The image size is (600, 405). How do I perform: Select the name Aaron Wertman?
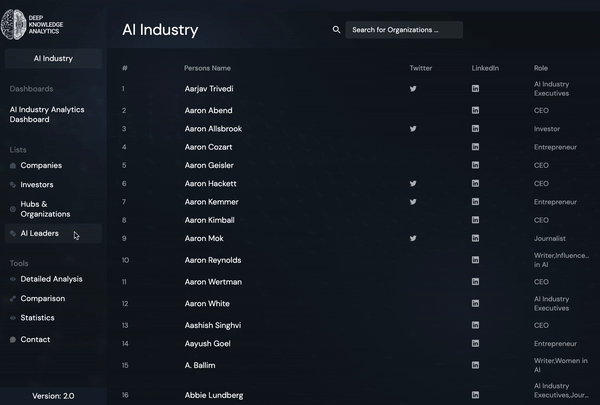point(213,282)
